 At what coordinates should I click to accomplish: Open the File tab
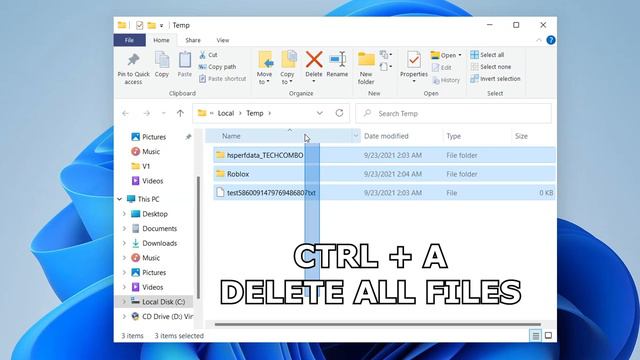click(129, 40)
